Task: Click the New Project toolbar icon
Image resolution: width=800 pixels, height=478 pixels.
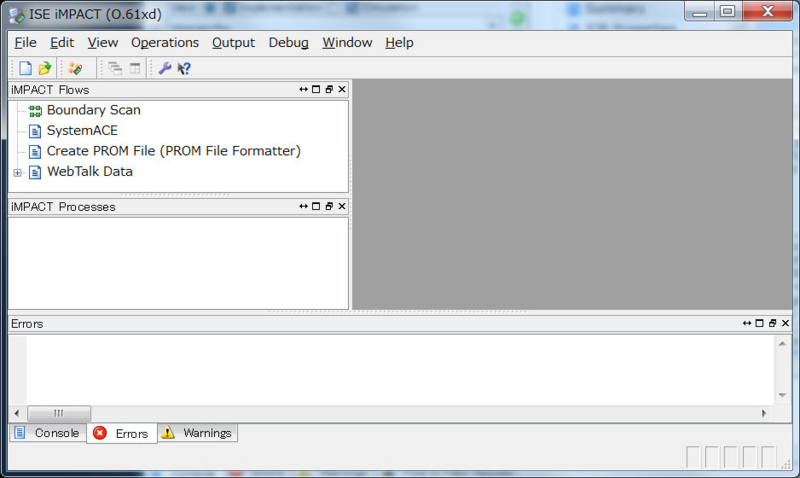Action: (26, 68)
